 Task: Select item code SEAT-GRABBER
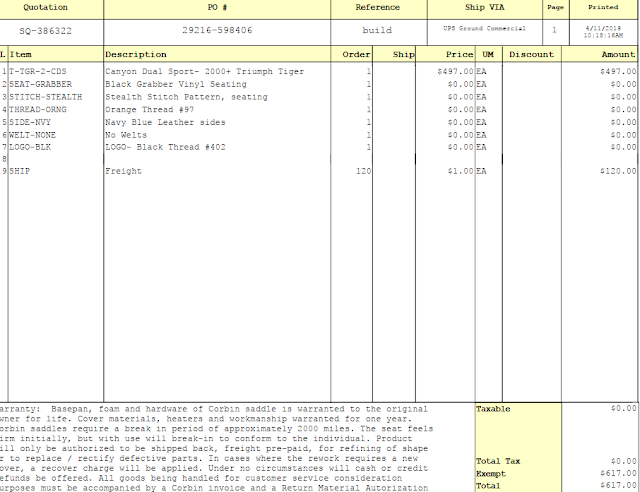click(x=40, y=84)
